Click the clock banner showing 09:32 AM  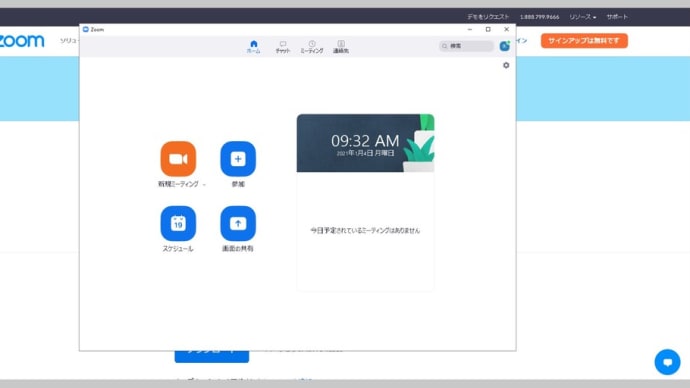tap(365, 143)
